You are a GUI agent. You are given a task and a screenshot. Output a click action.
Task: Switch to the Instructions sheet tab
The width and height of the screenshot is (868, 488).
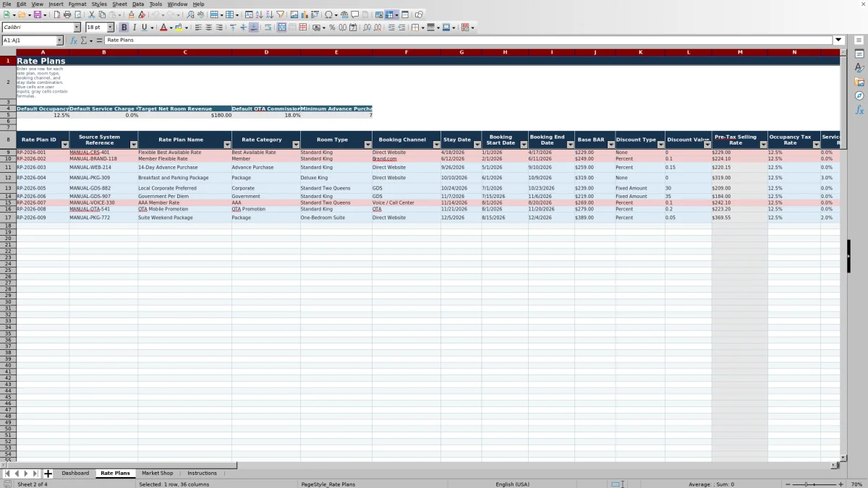click(x=202, y=474)
